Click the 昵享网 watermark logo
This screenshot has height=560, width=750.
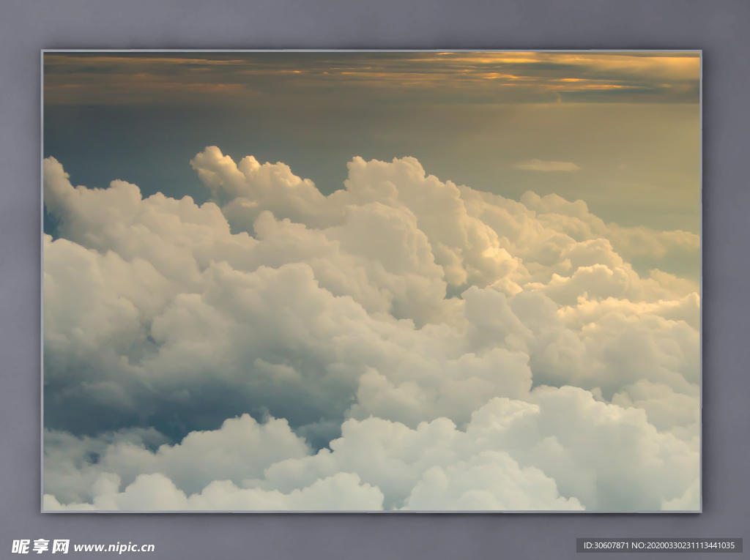pyautogui.click(x=40, y=546)
